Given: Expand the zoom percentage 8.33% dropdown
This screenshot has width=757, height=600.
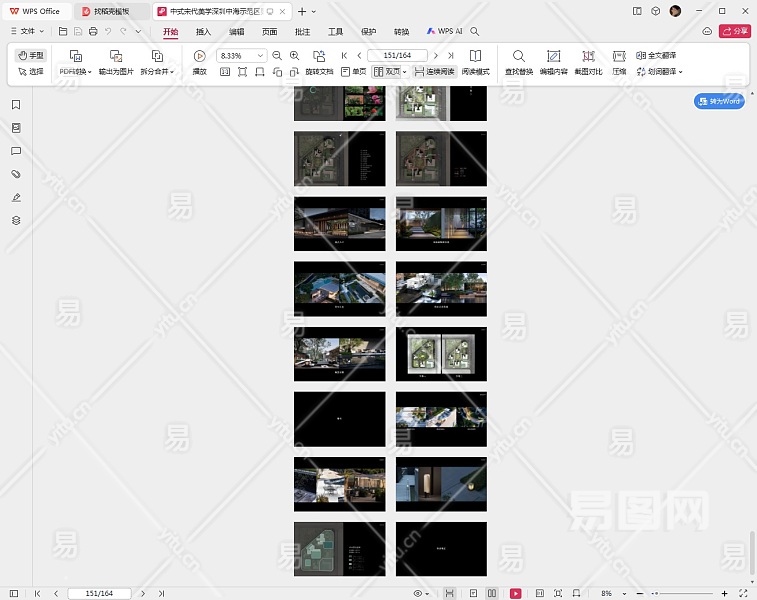Looking at the screenshot, I should [x=261, y=56].
